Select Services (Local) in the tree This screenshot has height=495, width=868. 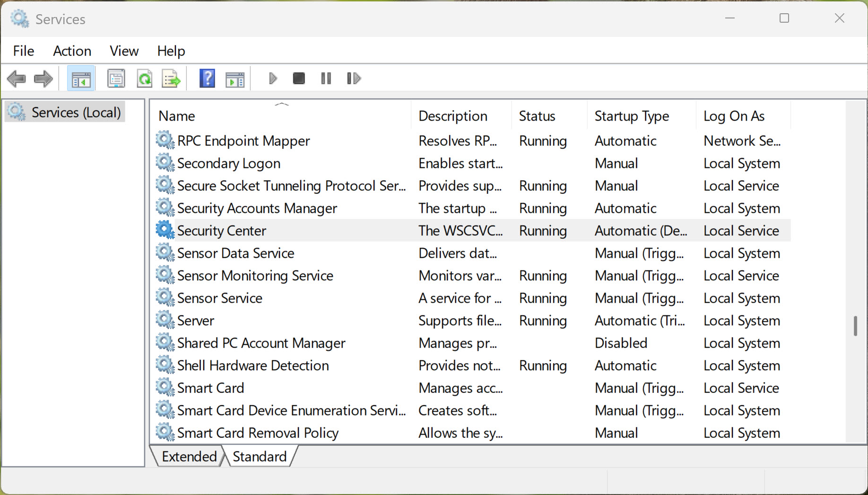pyautogui.click(x=76, y=113)
